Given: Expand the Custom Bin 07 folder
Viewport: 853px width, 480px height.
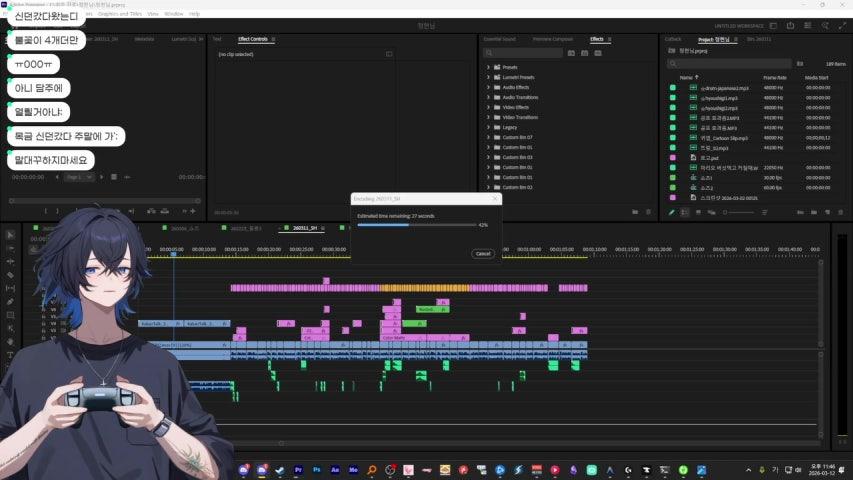Looking at the screenshot, I should click(x=488, y=137).
